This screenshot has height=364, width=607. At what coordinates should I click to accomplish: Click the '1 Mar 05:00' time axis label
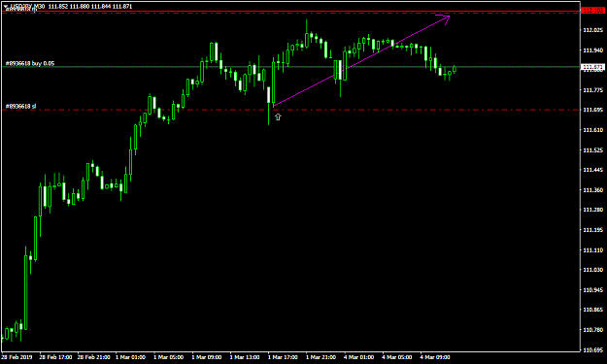pos(168,357)
